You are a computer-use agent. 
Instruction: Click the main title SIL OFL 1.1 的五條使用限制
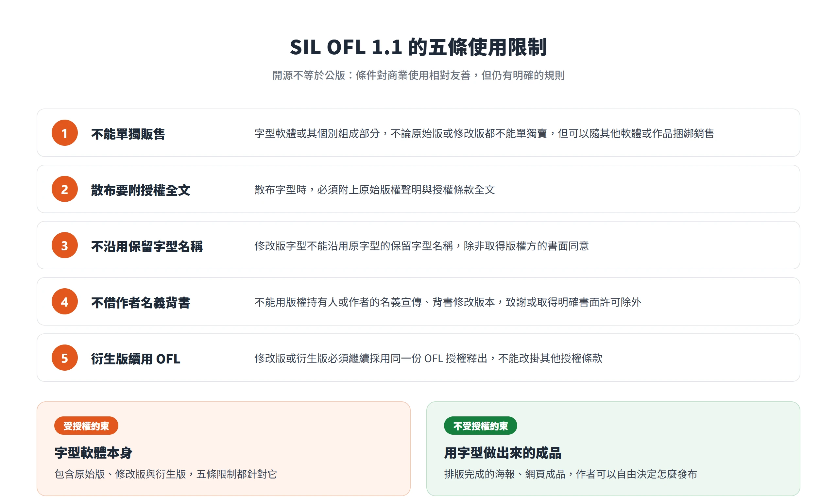point(418,47)
